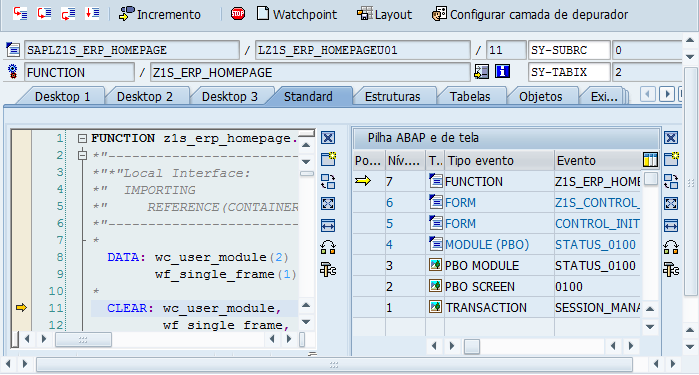Click line 8 DATA declaration
The image size is (699, 375).
197,257
